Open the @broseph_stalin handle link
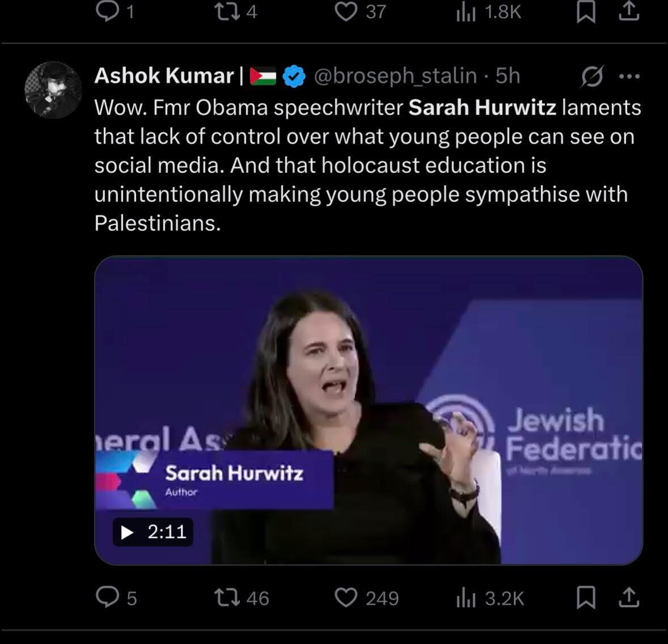The width and height of the screenshot is (668, 644). (395, 75)
